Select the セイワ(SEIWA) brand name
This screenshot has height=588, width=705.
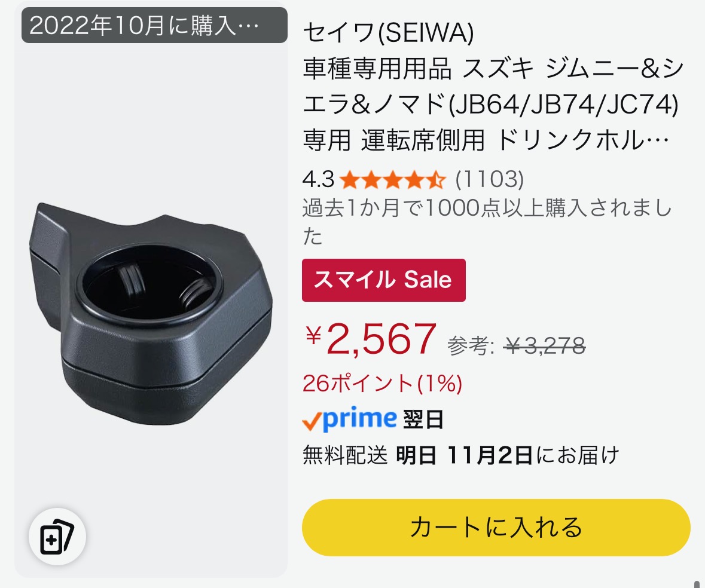coord(389,33)
